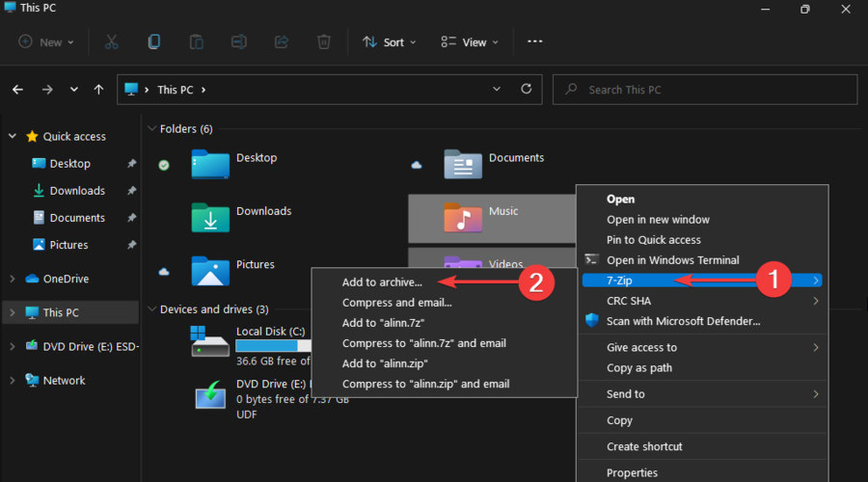Screen dimensions: 868x482
Task: Expand the OneDrive tree node
Action: pyautogui.click(x=12, y=279)
